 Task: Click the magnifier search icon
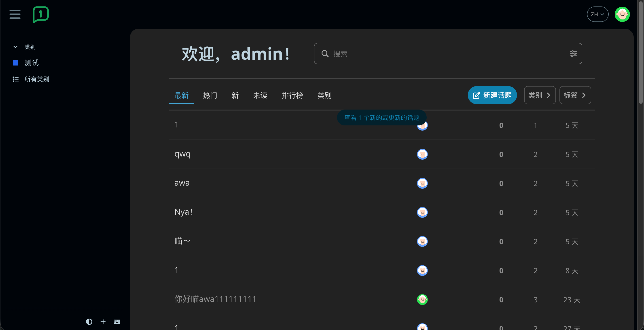point(325,53)
